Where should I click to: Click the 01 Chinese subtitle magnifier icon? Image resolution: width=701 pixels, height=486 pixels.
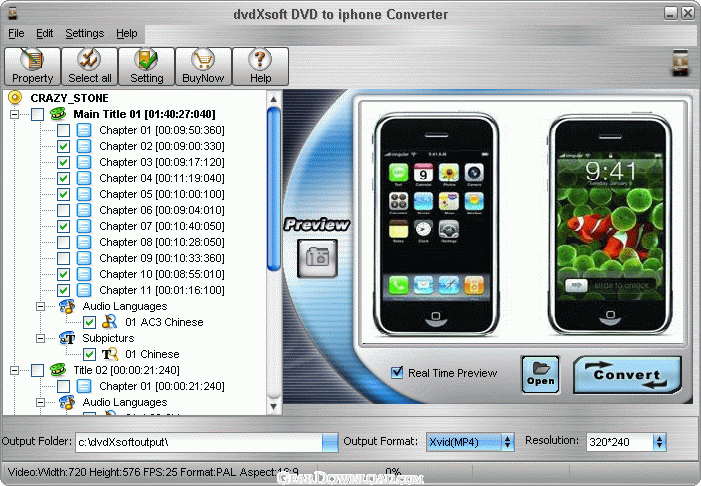click(x=110, y=354)
